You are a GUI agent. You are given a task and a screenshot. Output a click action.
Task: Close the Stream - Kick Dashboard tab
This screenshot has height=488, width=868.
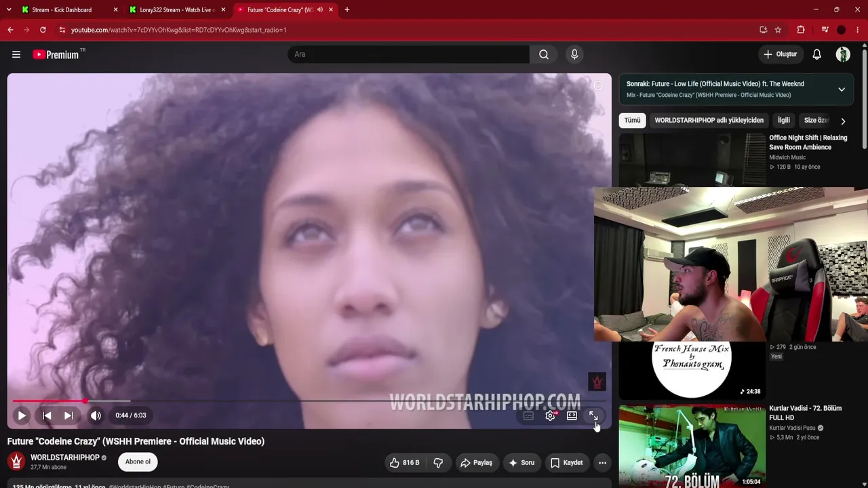[115, 9]
